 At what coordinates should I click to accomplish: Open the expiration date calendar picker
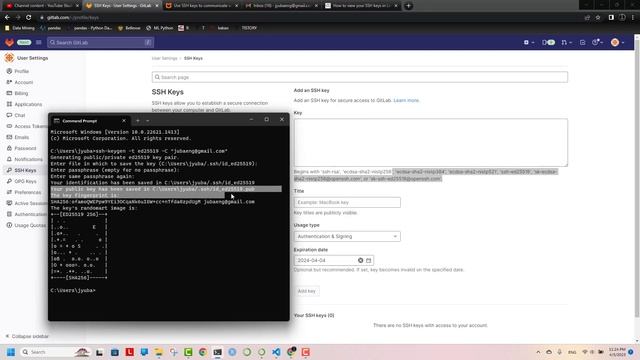pos(369,260)
